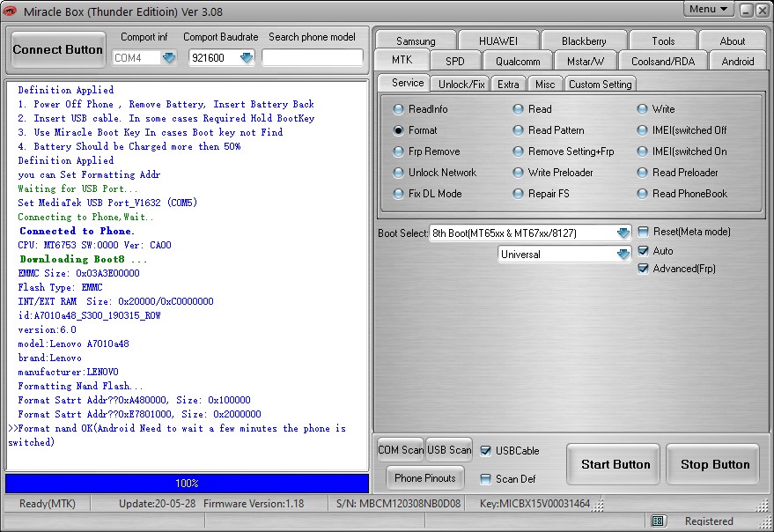Open the Menu dropdown in title bar
Image resolution: width=774 pixels, height=532 pixels.
pos(708,9)
